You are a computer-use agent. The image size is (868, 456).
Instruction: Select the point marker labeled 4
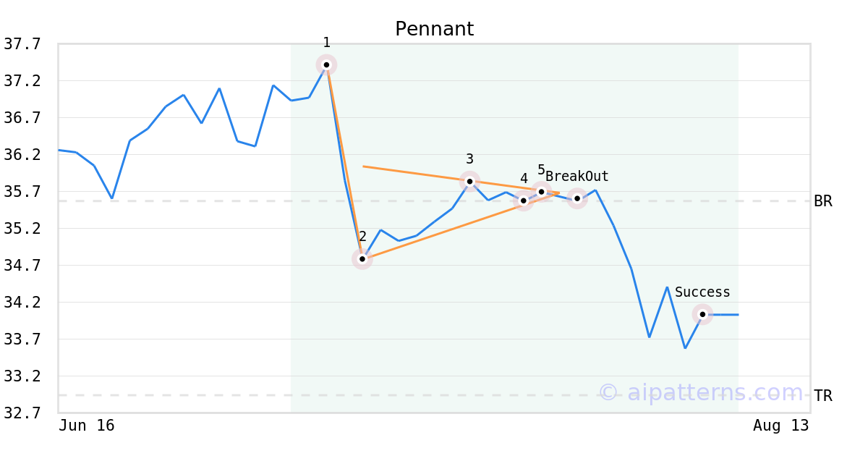[x=524, y=200]
